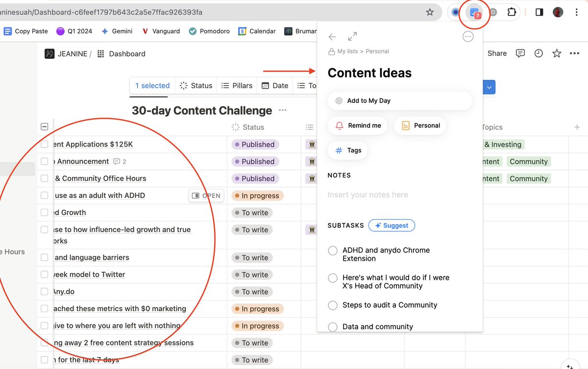
Task: Check the adult with ADHD row checkbox
Action: pos(45,196)
